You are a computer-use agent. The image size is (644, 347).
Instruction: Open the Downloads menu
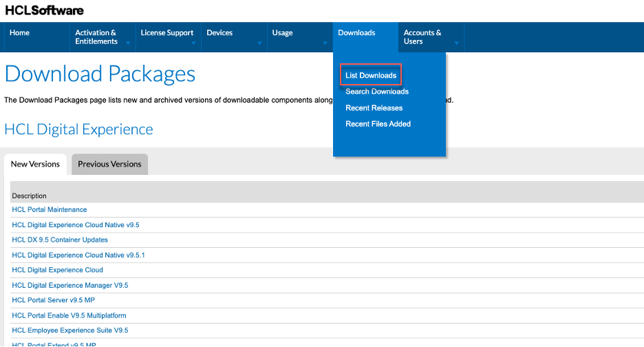tap(356, 32)
